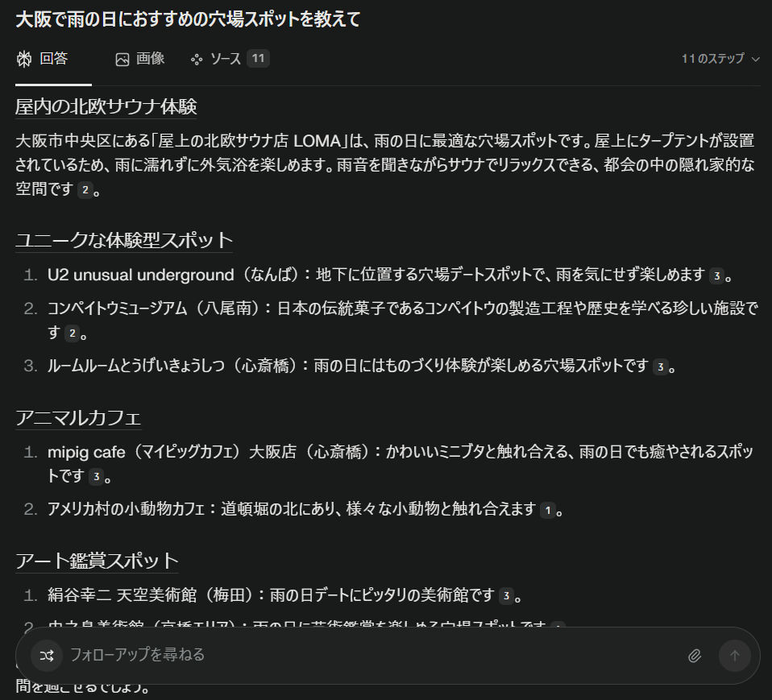Screen dimensions: 772x700
Task: Click the heading ユニークな体験型スポット
Action: [123, 240]
